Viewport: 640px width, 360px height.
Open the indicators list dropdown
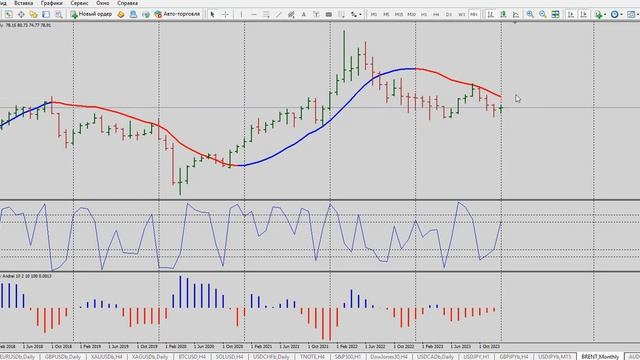click(x=600, y=14)
